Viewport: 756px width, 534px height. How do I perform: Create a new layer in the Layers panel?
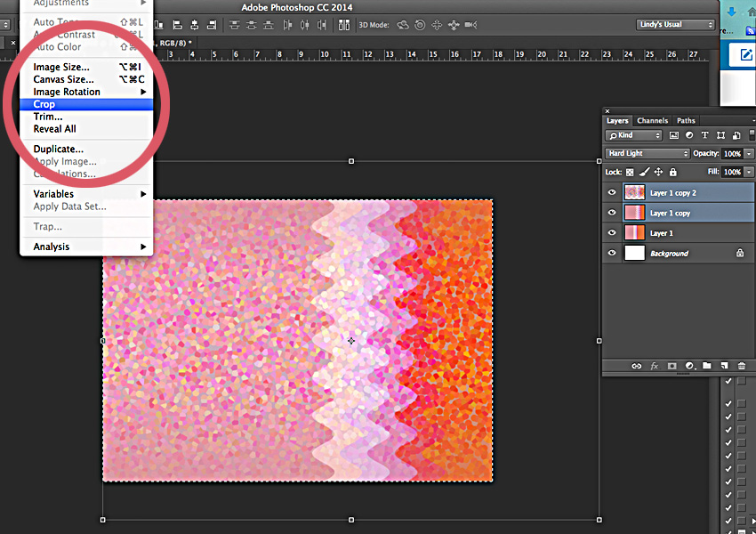[725, 366]
